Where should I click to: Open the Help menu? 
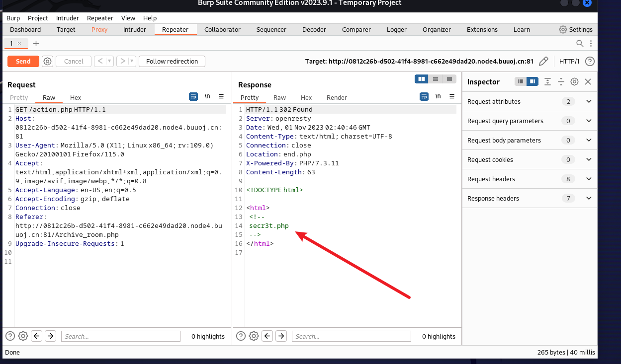(x=150, y=18)
